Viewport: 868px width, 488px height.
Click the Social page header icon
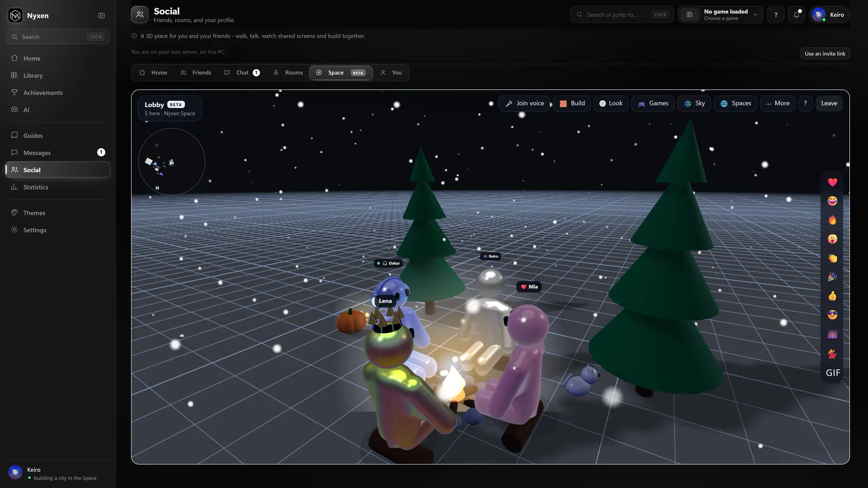[x=140, y=15]
